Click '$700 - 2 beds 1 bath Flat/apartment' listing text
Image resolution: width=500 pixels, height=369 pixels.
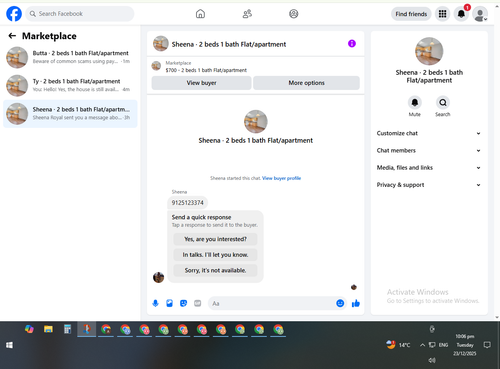point(206,70)
